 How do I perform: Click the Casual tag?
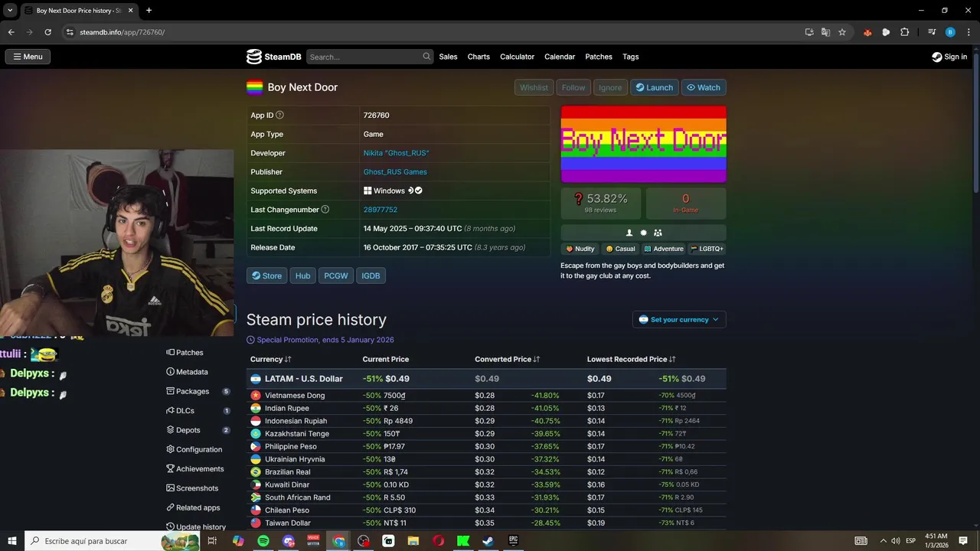620,249
